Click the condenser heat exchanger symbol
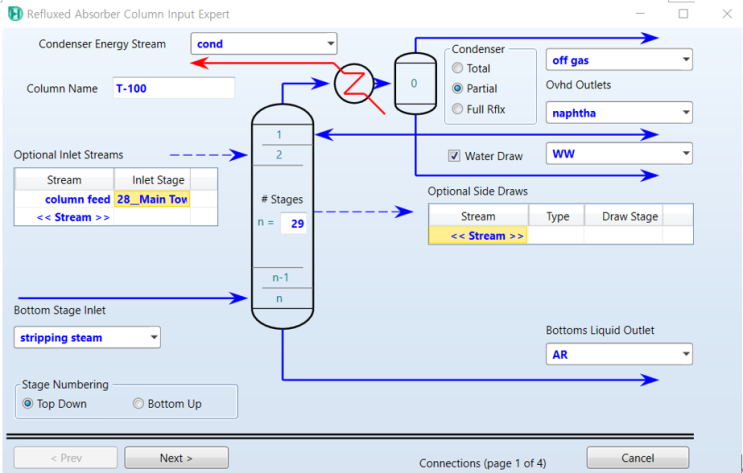Viewport: 743px width, 473px height. click(353, 84)
